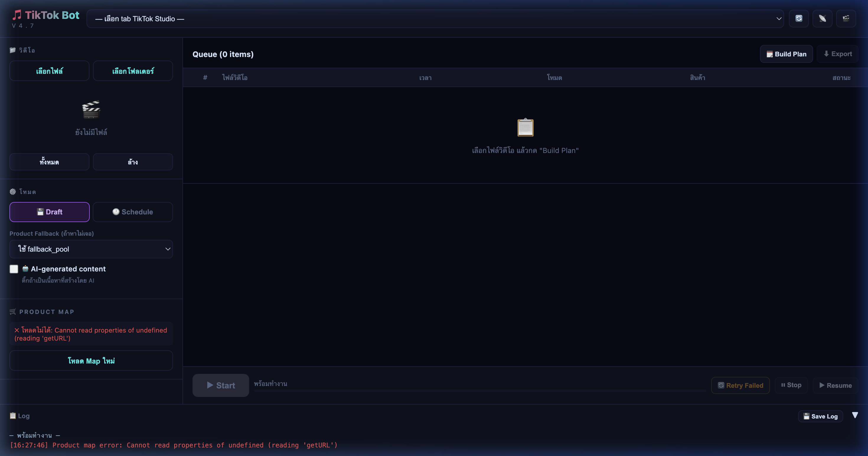Click the ล้าง clear button
868x456 pixels.
tap(133, 162)
